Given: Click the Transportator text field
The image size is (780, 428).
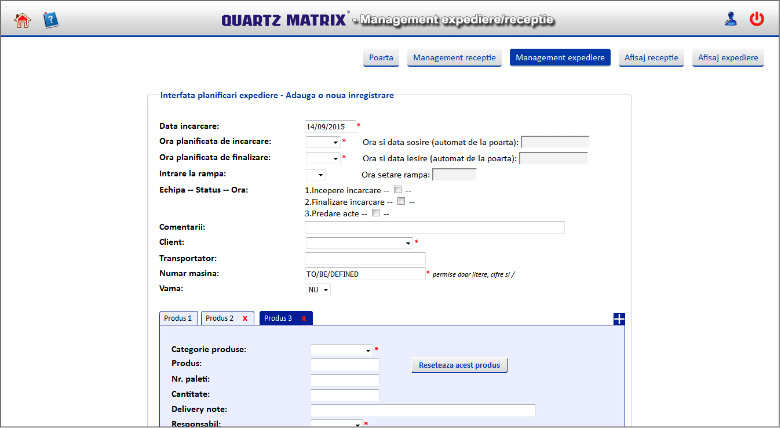Looking at the screenshot, I should click(x=365, y=258).
